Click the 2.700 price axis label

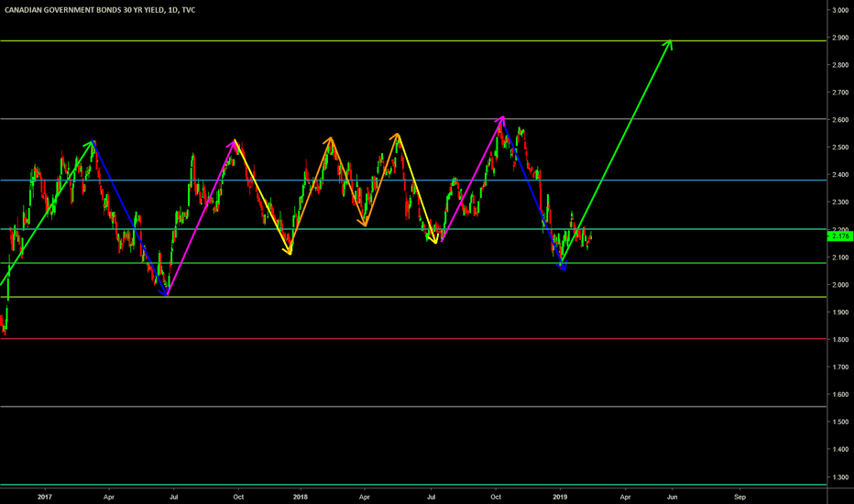840,93
